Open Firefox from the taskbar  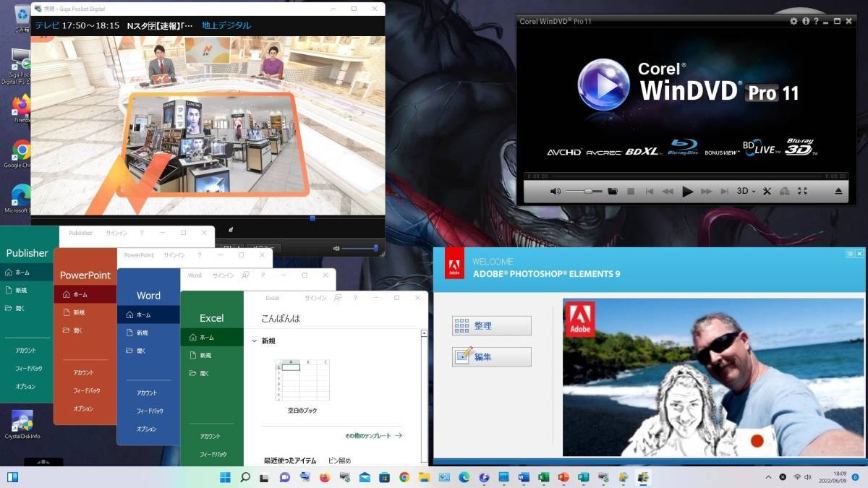point(324,477)
